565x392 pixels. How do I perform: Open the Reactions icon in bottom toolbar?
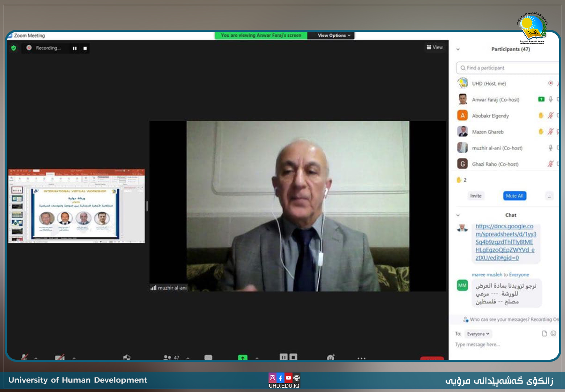point(331,358)
